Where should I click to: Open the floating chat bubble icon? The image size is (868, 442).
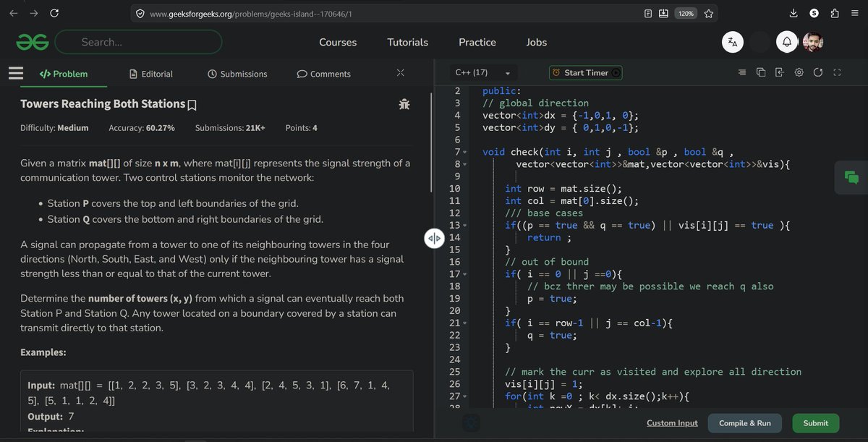pyautogui.click(x=851, y=177)
